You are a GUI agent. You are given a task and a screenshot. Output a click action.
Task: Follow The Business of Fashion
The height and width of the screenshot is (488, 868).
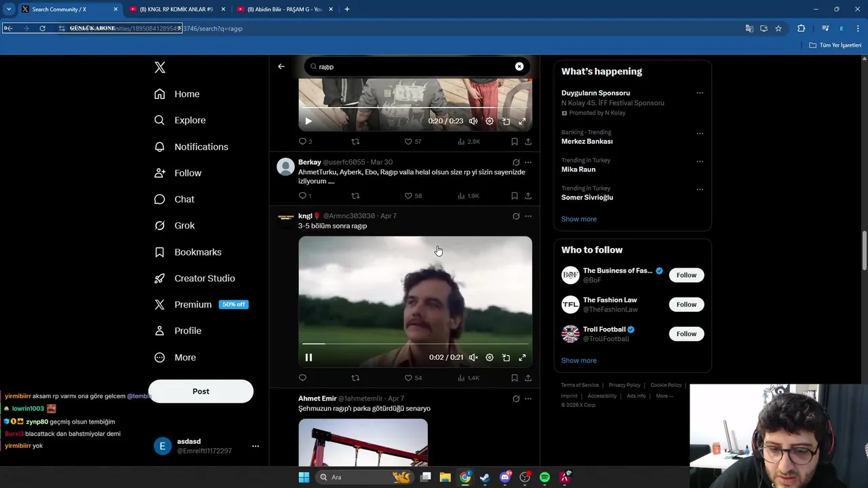tap(686, 275)
